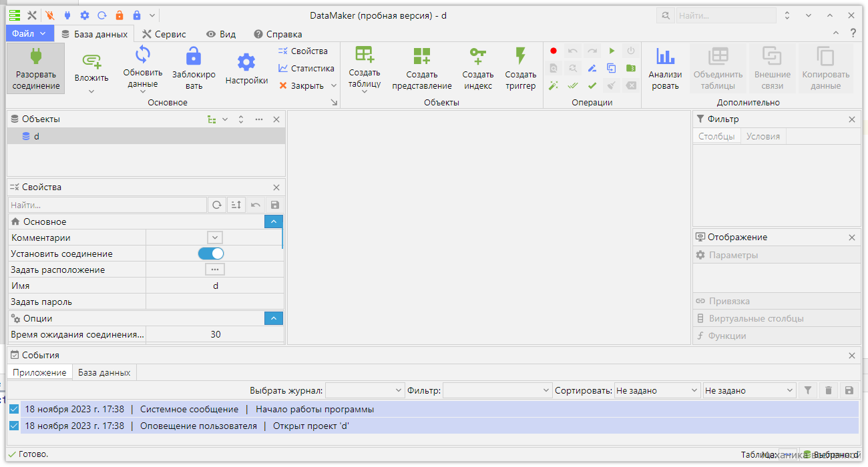868x467 pixels.
Task: Open the Закрыть dropdown in ribbon
Action: click(333, 85)
